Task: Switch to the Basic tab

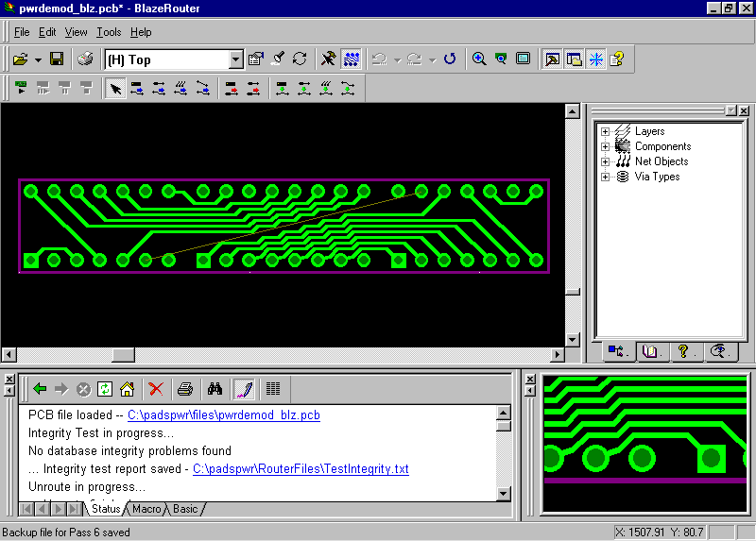Action: click(185, 509)
